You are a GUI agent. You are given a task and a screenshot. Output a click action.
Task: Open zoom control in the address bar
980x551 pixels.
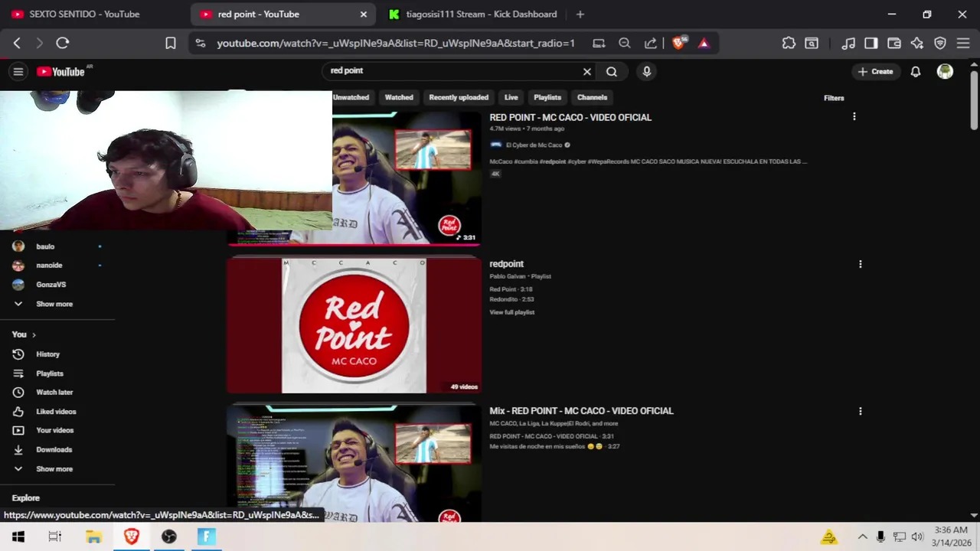pos(625,43)
